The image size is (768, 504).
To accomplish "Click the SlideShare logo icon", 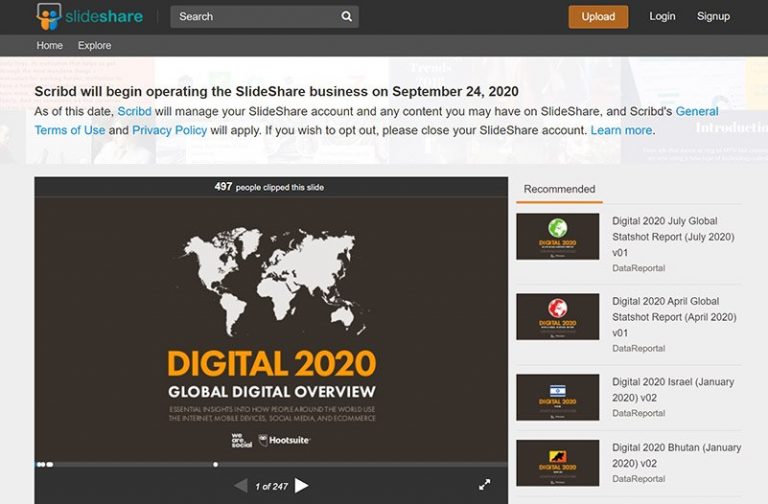I will 49,17.
